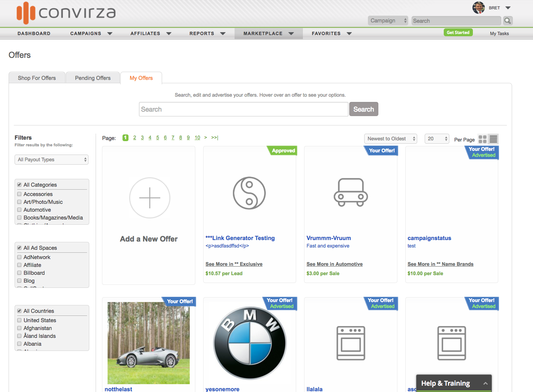Open the Vrummm-Vruum offer title
The height and width of the screenshot is (392, 533).
[329, 238]
